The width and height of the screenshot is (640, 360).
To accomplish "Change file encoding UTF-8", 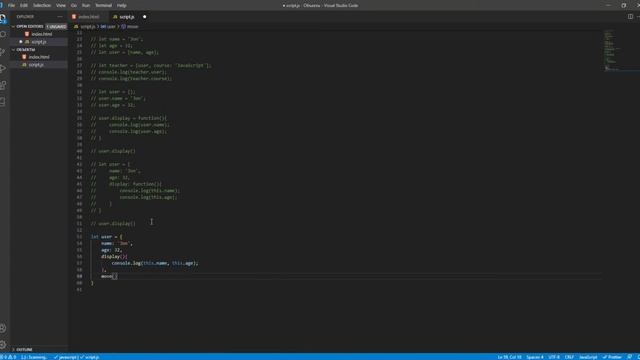I will pyautogui.click(x=554, y=357).
